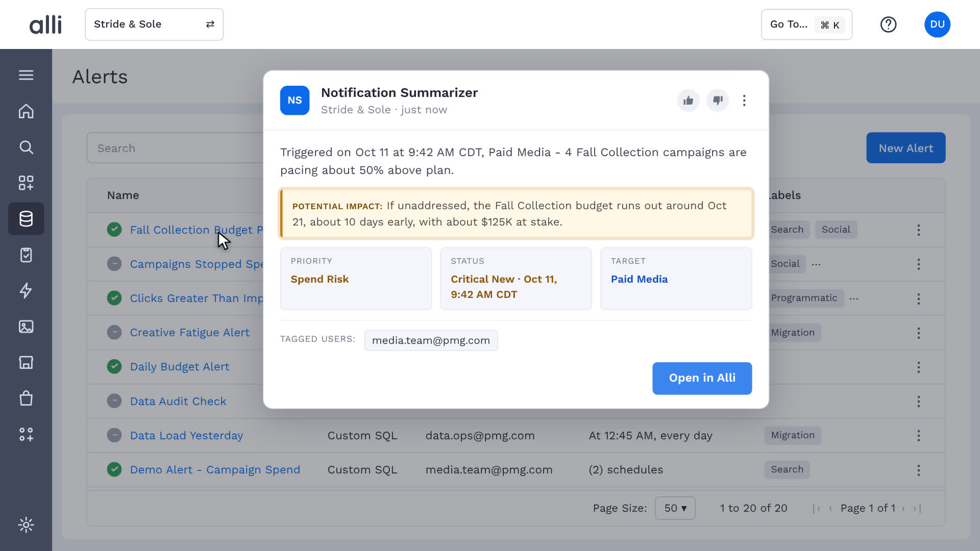Open the hamburger menu in sidebar
This screenshot has width=980, height=551.
(26, 76)
